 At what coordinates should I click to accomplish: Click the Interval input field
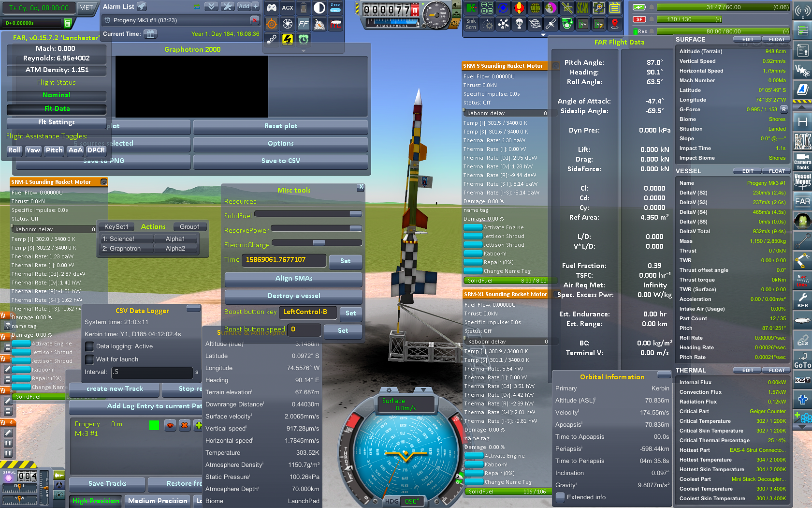152,372
